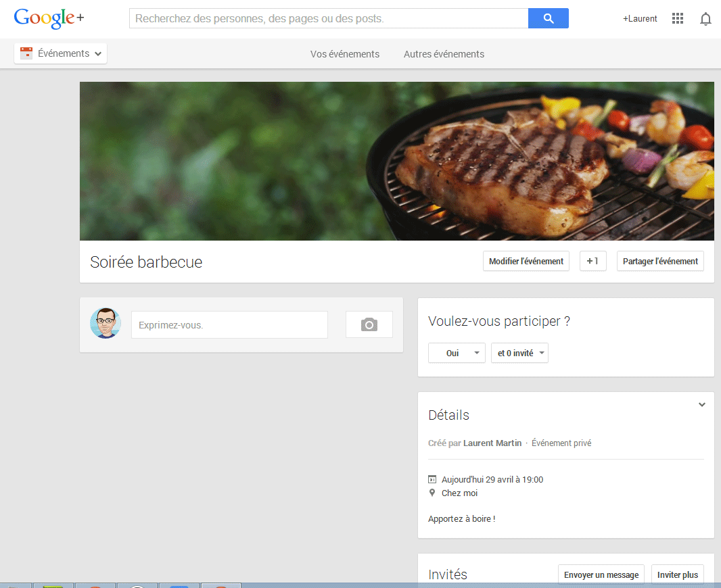Click Laurent Martin creator link
721x588 pixels.
pos(492,443)
